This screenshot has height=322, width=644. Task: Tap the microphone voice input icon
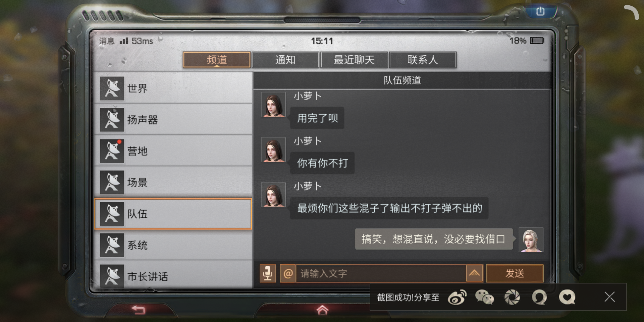[267, 273]
